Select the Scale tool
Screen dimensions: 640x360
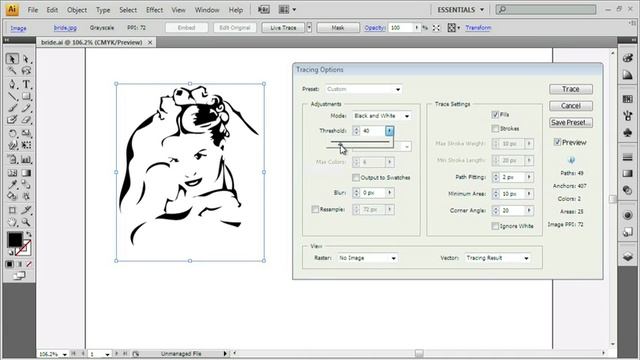pyautogui.click(x=26, y=133)
